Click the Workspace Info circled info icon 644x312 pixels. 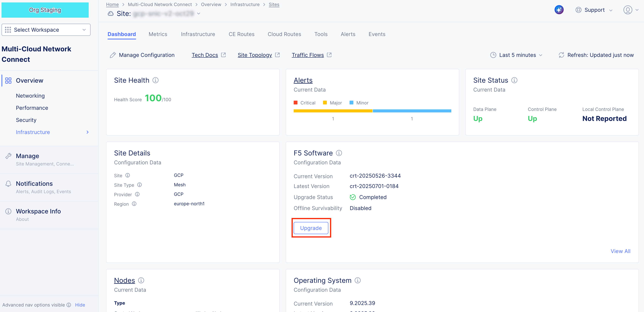(x=8, y=211)
